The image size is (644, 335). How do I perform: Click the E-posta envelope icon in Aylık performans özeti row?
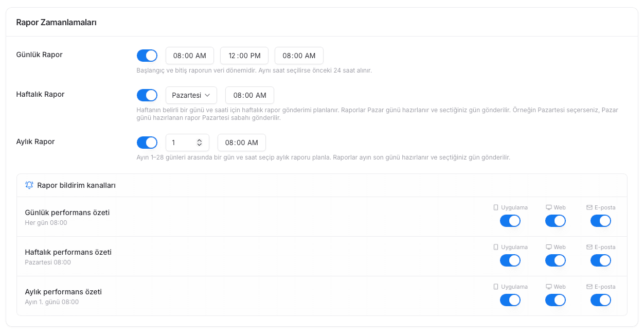pos(589,287)
